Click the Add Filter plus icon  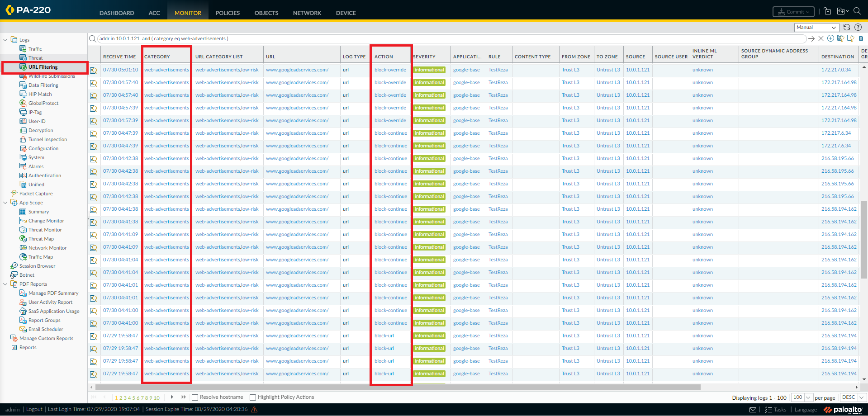point(830,38)
